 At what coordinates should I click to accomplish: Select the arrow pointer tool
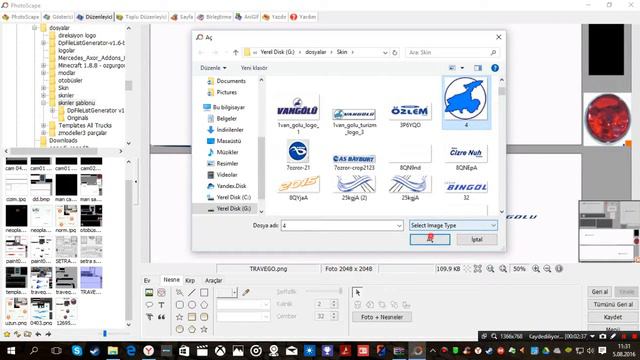point(358,292)
